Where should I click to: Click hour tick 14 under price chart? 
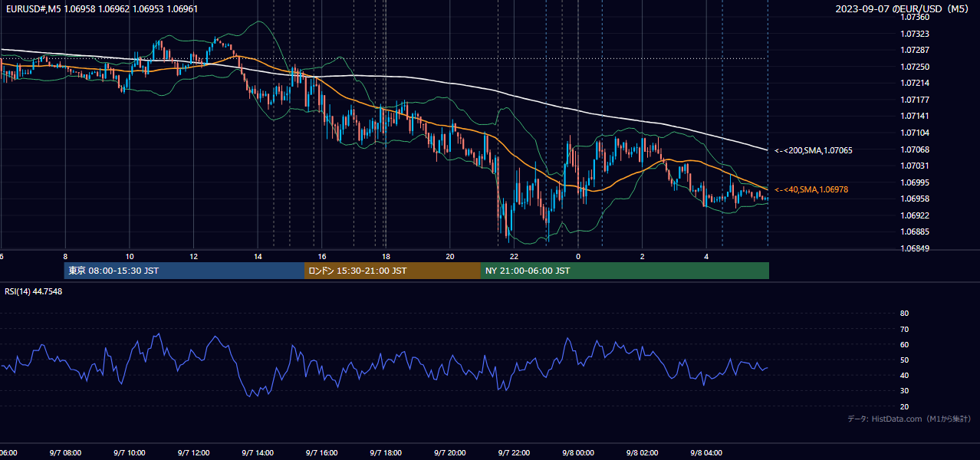click(258, 256)
